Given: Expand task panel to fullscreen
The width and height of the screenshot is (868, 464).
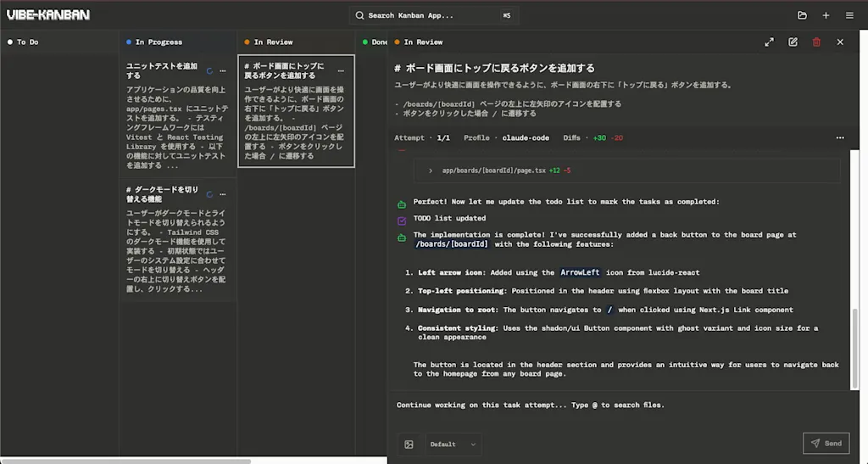Looking at the screenshot, I should click(x=770, y=42).
